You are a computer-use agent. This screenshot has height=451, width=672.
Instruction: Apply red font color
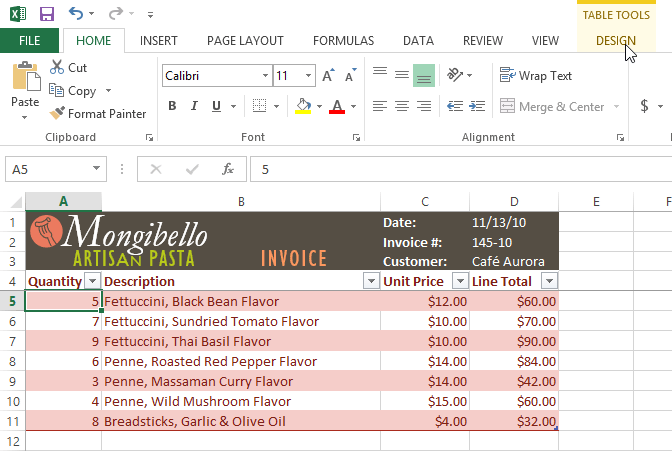pyautogui.click(x=337, y=106)
